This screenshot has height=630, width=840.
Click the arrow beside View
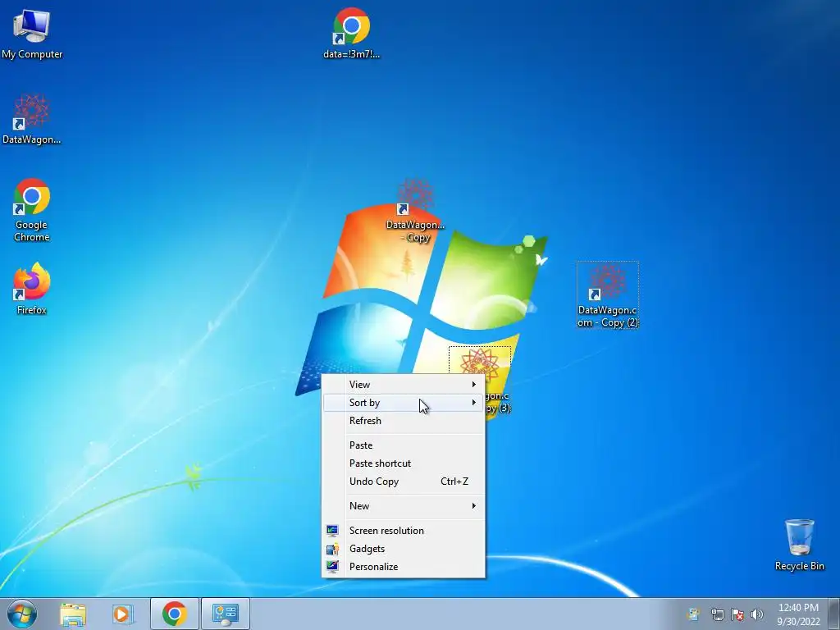[473, 384]
